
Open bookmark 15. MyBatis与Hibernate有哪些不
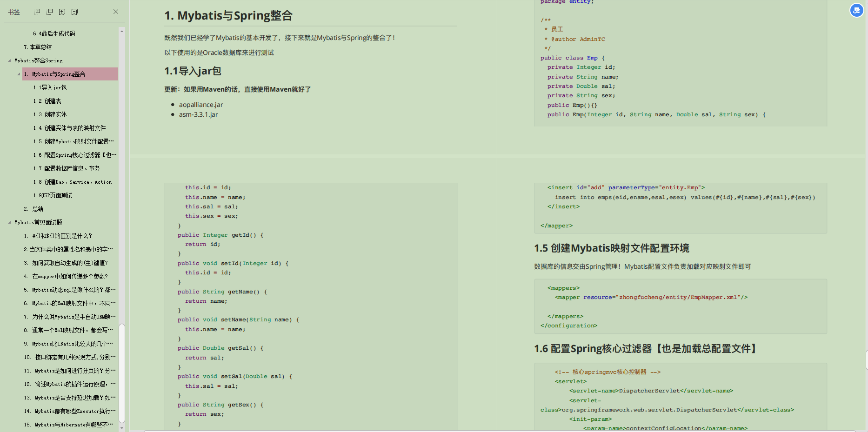68,425
